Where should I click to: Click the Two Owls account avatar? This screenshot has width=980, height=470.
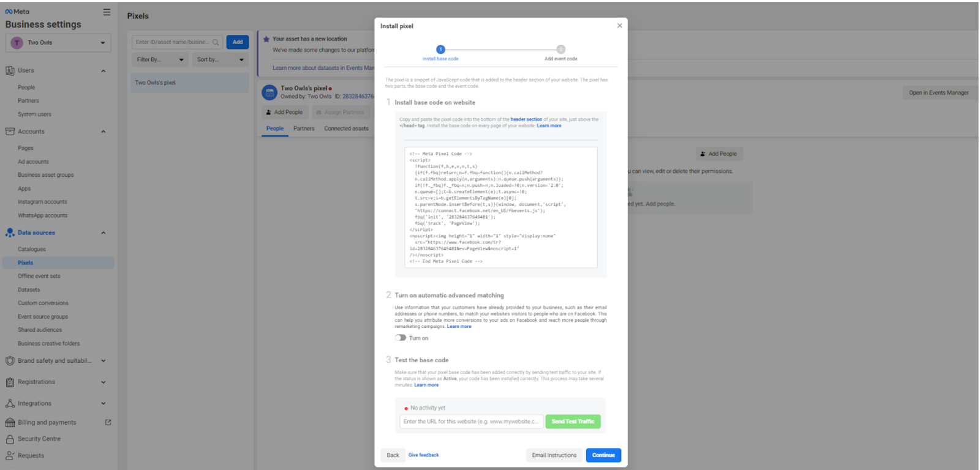[17, 43]
